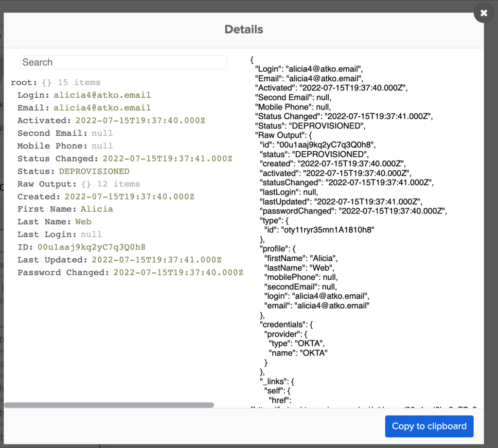The image size is (498, 448).
Task: Select the Second Email null entry
Action: 65,133
